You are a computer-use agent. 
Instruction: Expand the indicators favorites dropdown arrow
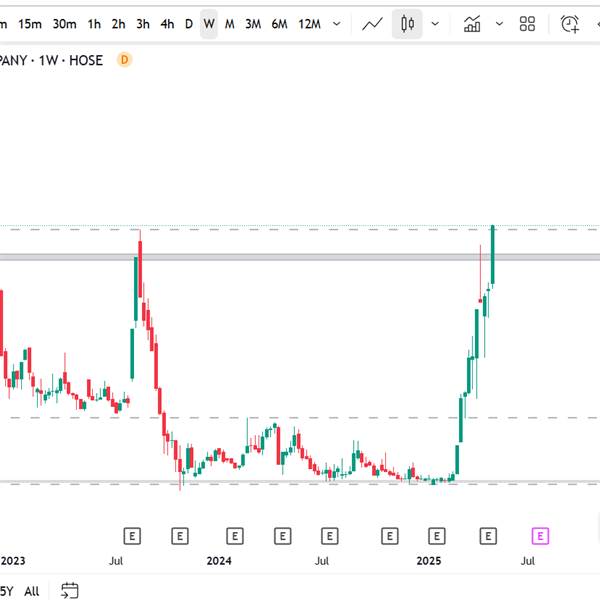pos(499,24)
